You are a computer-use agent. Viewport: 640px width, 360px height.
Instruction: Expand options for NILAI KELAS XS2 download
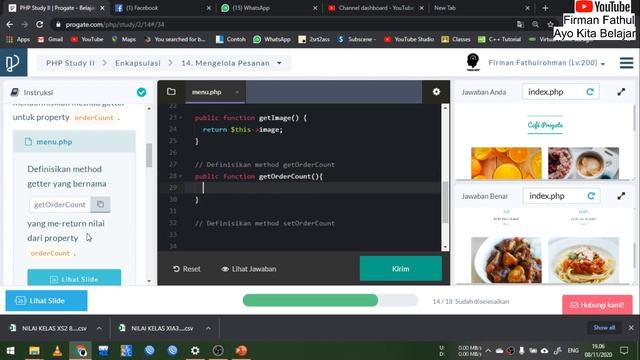pos(99,328)
